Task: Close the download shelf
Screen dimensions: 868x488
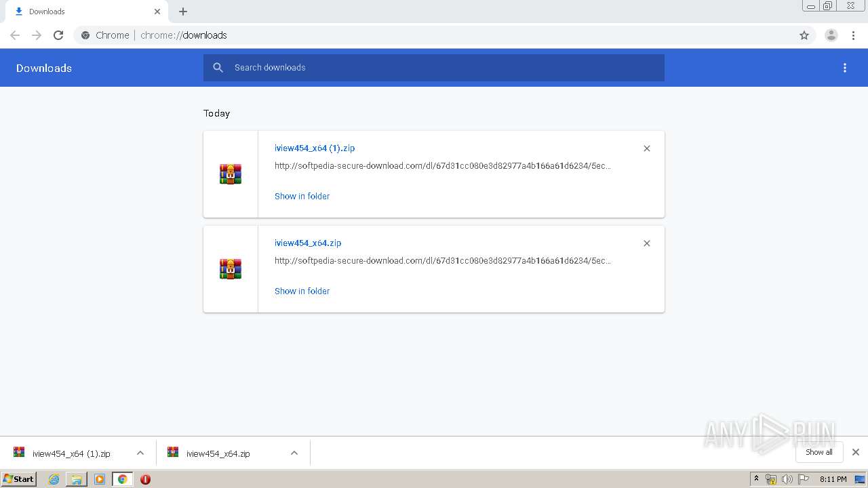Action: pyautogui.click(x=856, y=452)
